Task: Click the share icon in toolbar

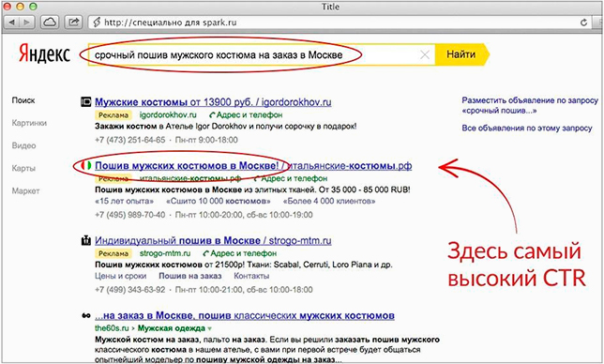Action: click(x=73, y=23)
